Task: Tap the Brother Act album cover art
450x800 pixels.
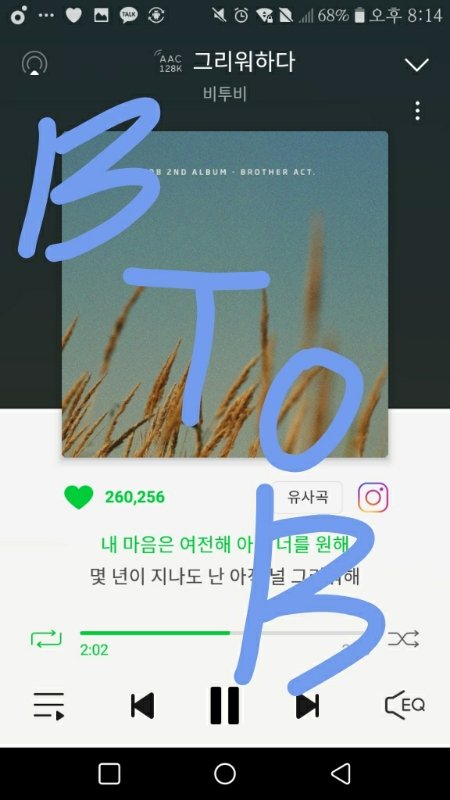Action: (x=225, y=294)
